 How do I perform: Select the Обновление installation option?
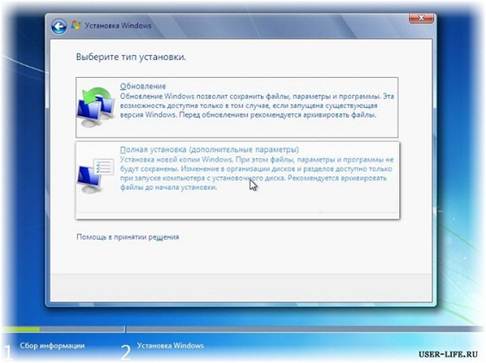coord(237,107)
